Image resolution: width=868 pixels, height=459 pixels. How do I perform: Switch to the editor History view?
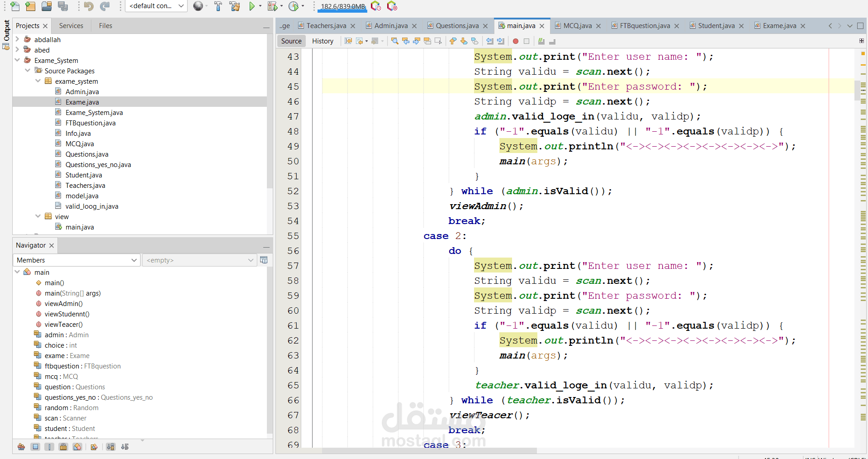[x=323, y=41]
